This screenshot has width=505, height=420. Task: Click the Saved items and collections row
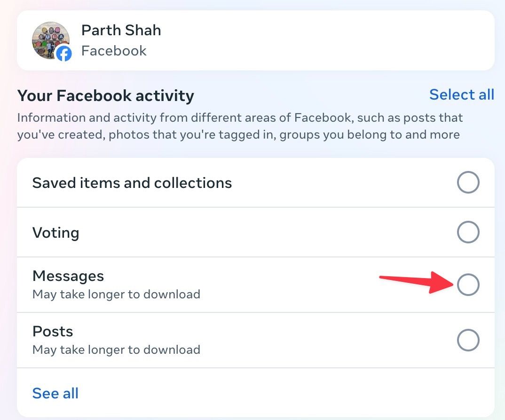pyautogui.click(x=132, y=183)
